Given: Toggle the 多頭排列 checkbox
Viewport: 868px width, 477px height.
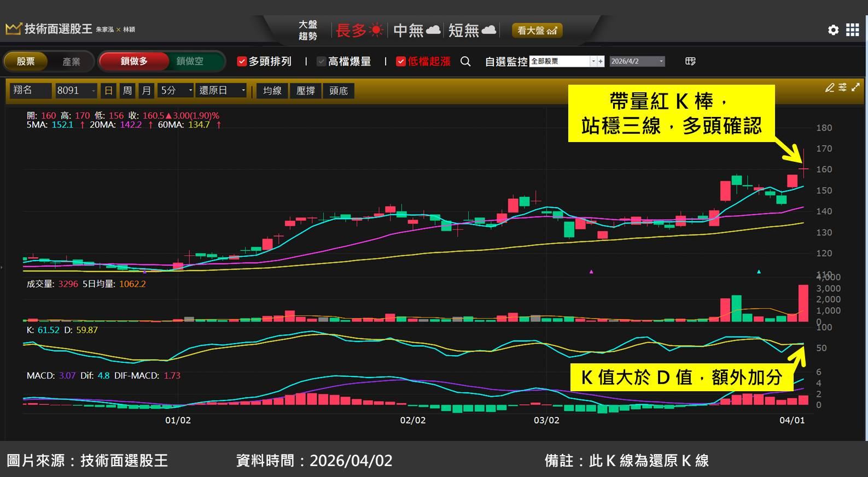Looking at the screenshot, I should point(242,61).
